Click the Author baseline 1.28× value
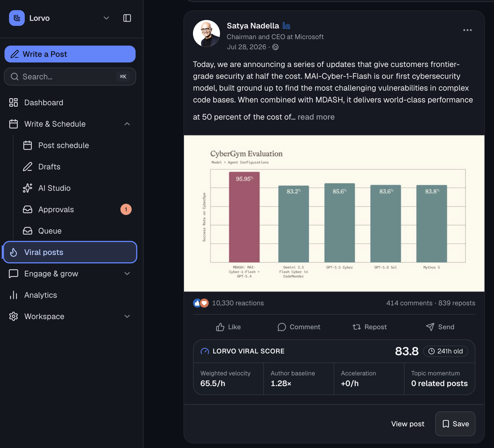Image resolution: width=494 pixels, height=448 pixels. coord(281,383)
